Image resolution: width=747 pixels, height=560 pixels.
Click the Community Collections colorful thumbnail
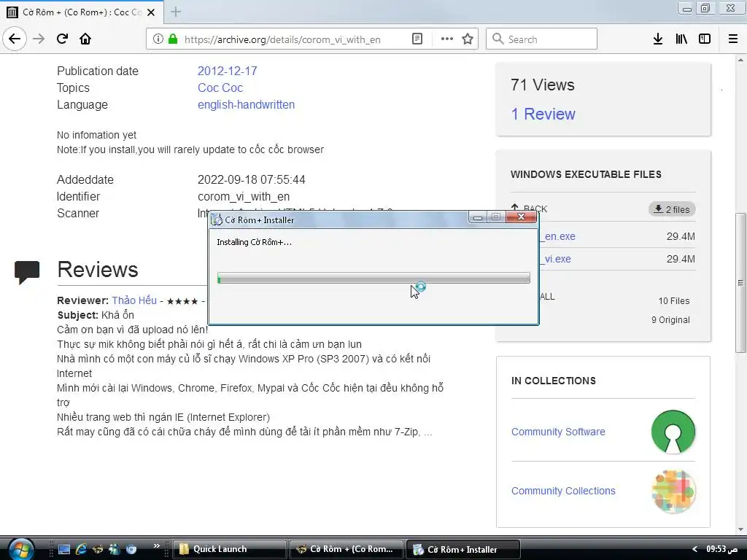[x=673, y=491]
